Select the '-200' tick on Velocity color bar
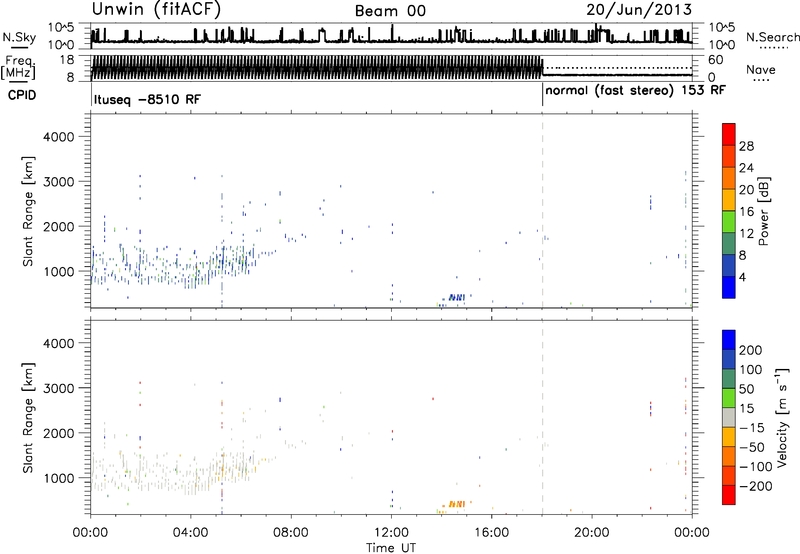The height and width of the screenshot is (554, 800). (x=756, y=486)
